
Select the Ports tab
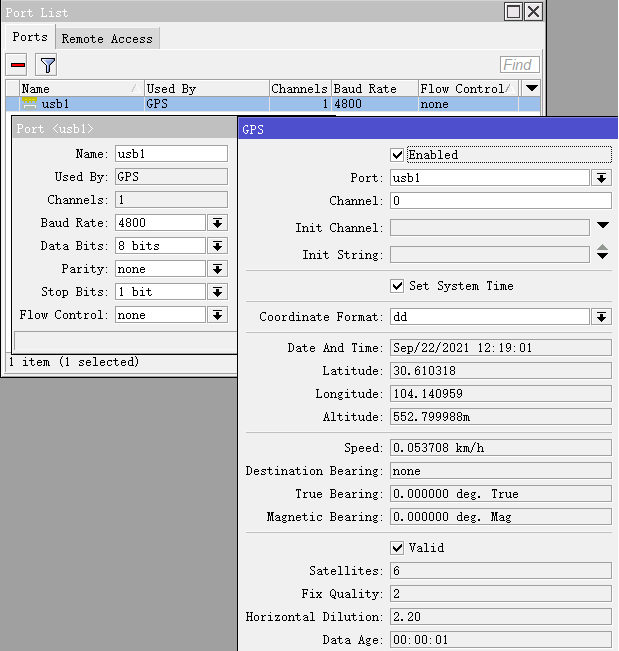pos(30,38)
